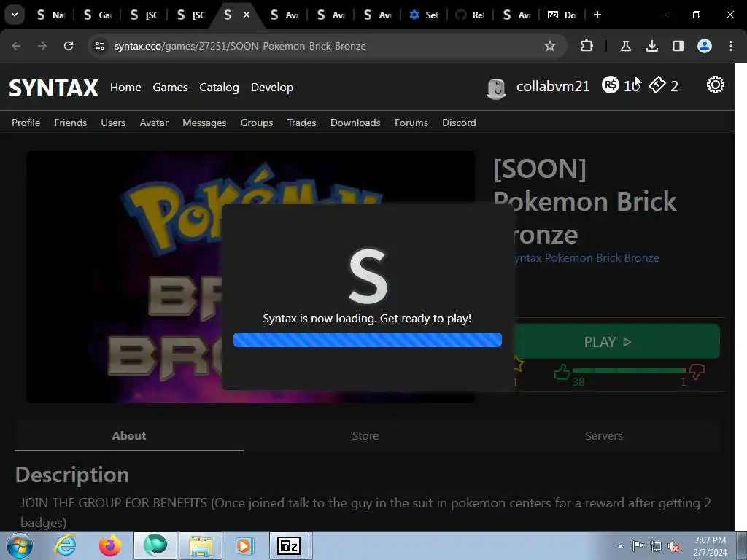Open the Windows Start button

[x=20, y=545]
